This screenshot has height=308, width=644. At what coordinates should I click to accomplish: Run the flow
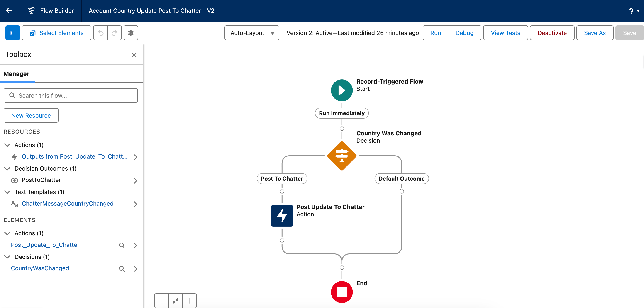pyautogui.click(x=435, y=32)
